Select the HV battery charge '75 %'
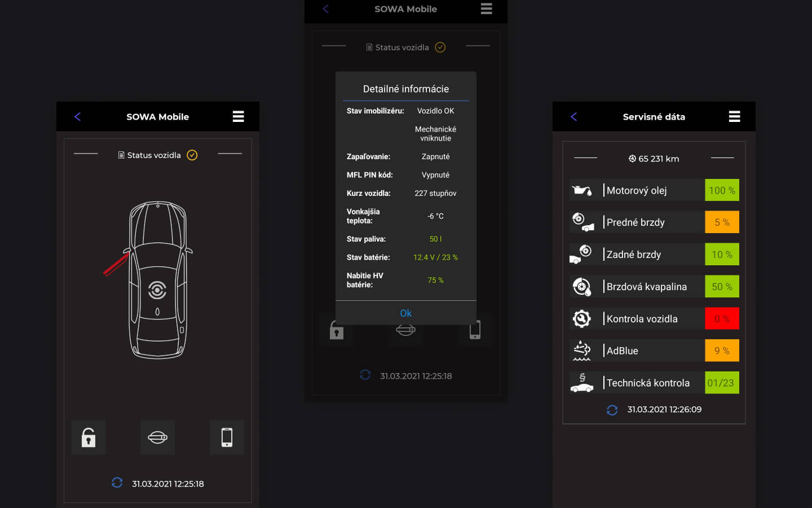The width and height of the screenshot is (812, 508). pos(435,281)
